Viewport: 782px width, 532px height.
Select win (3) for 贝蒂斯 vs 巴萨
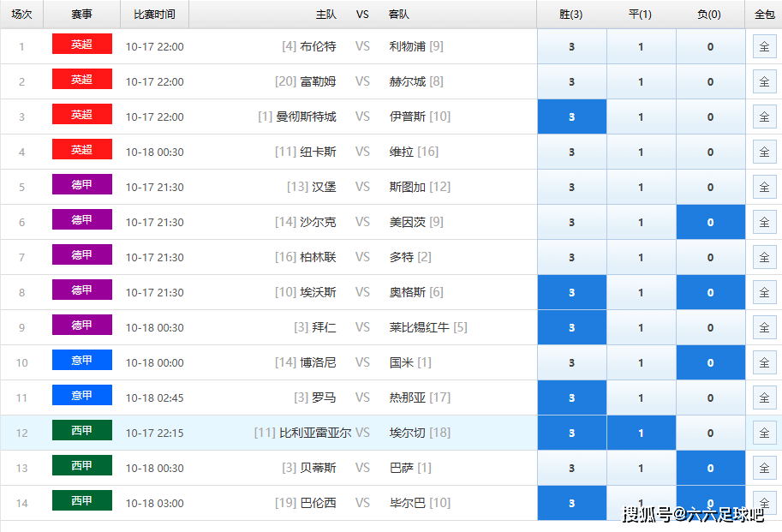pos(572,469)
